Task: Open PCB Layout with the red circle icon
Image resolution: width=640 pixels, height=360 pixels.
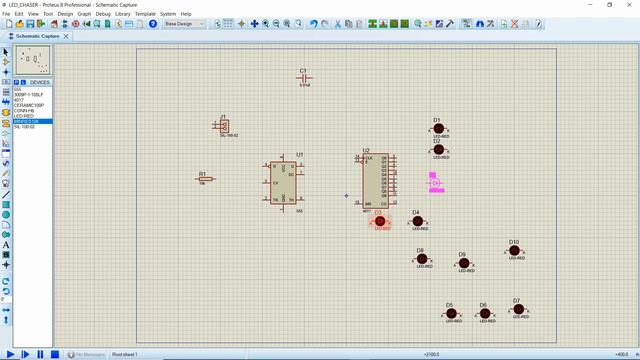Action: [76, 24]
